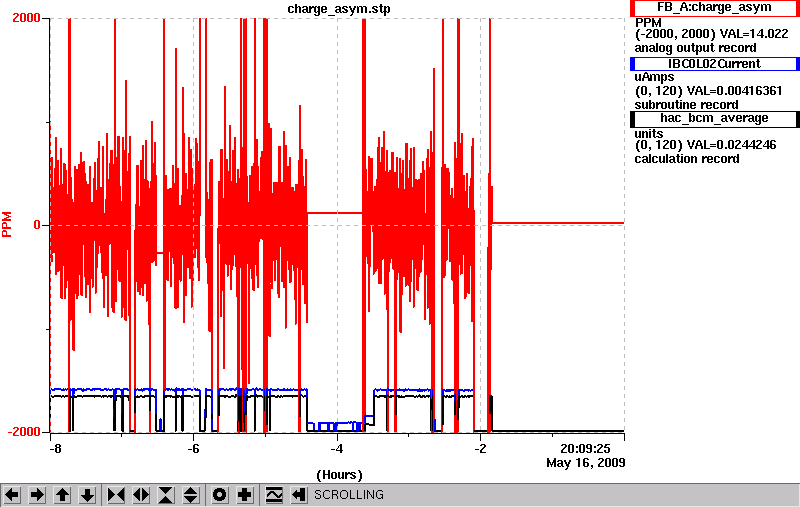Zoom in vertical axis with hourglass icon
Image resolution: width=800 pixels, height=507 pixels.
(x=166, y=495)
